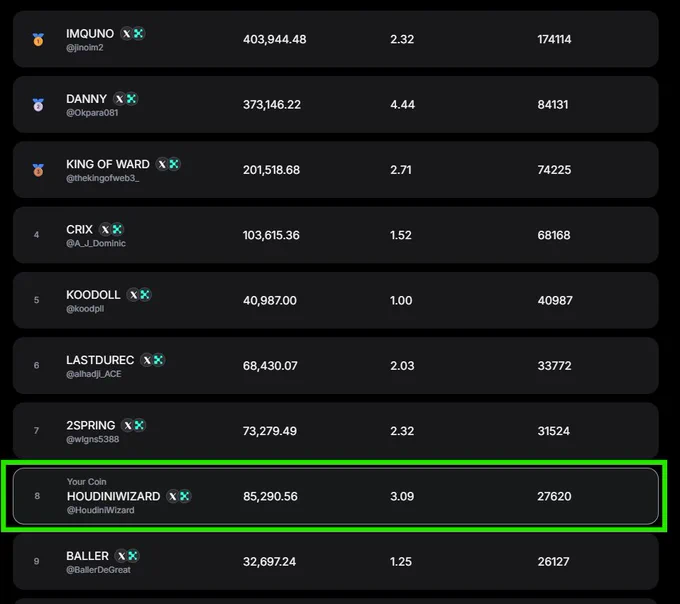
Task: Open the @jinoim2 handle link
Action: [x=85, y=48]
